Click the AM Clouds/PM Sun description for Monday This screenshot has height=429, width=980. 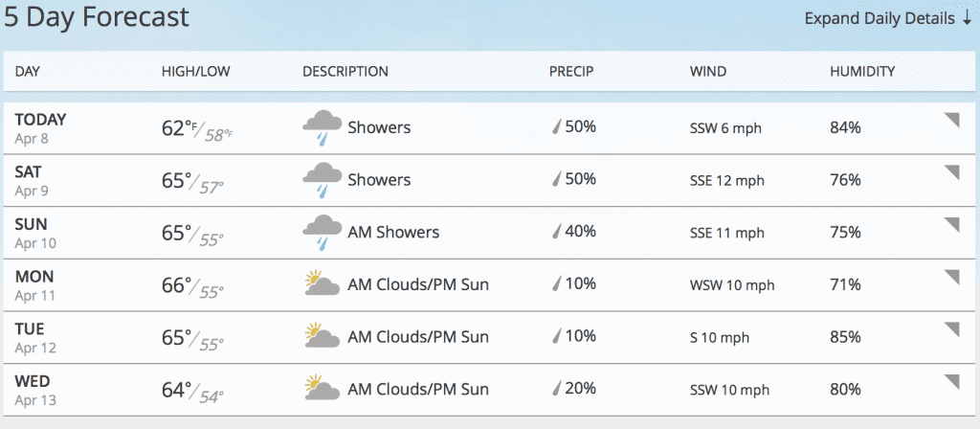coord(418,285)
